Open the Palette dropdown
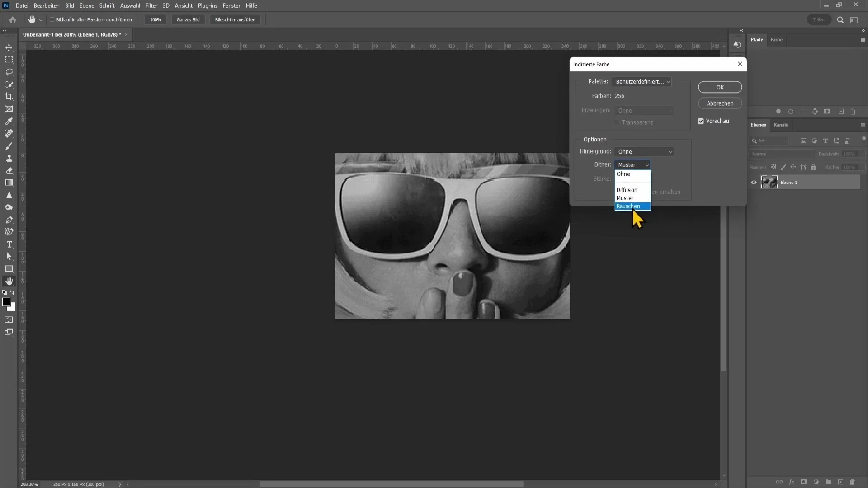868x488 pixels. [x=642, y=82]
